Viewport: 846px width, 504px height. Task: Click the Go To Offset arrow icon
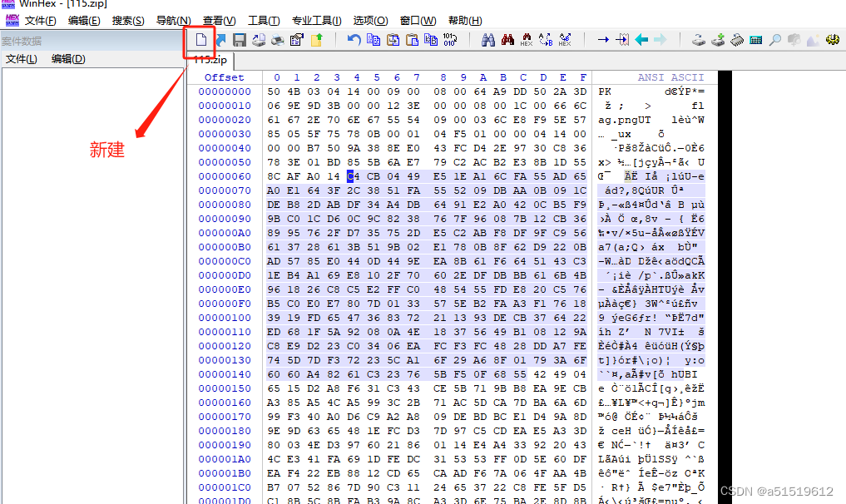click(x=604, y=38)
